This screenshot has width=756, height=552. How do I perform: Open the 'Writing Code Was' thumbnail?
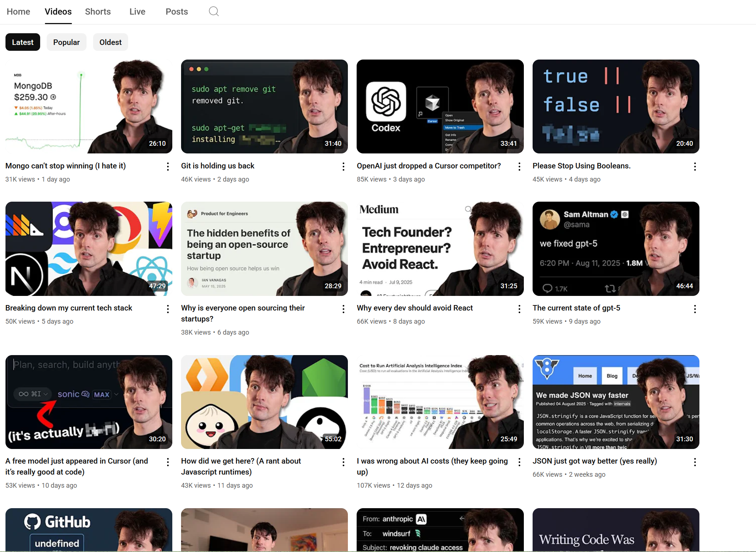tap(616, 530)
